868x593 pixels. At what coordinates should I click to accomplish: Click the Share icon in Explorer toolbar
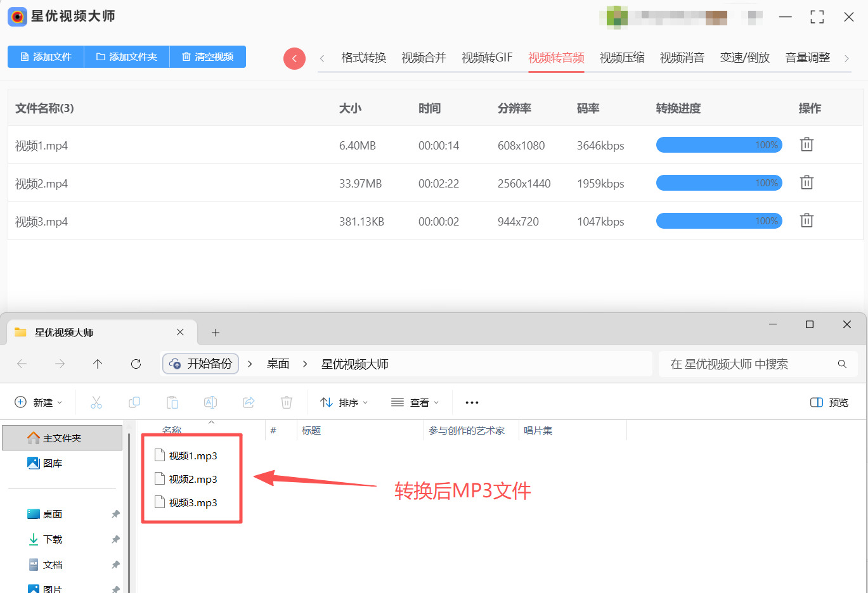tap(249, 402)
